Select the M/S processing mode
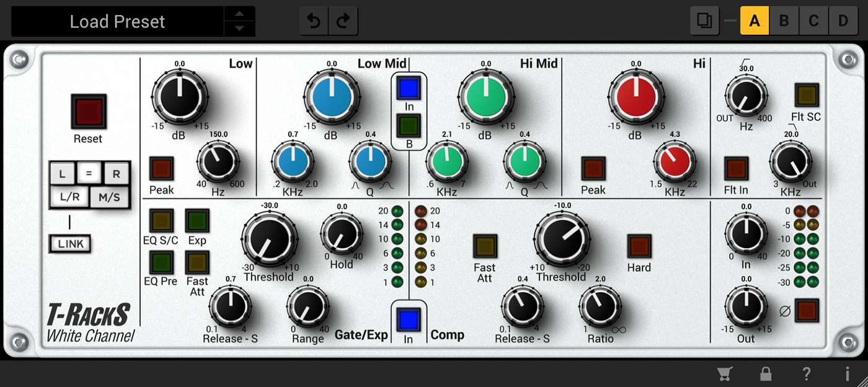The image size is (868, 387). pos(108,198)
